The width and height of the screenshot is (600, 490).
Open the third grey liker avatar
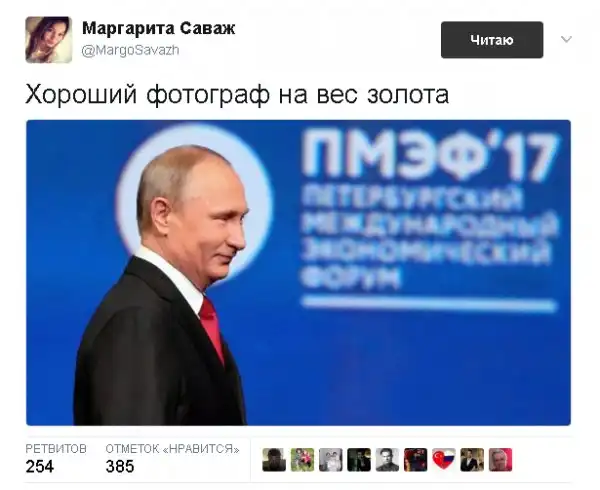331,460
